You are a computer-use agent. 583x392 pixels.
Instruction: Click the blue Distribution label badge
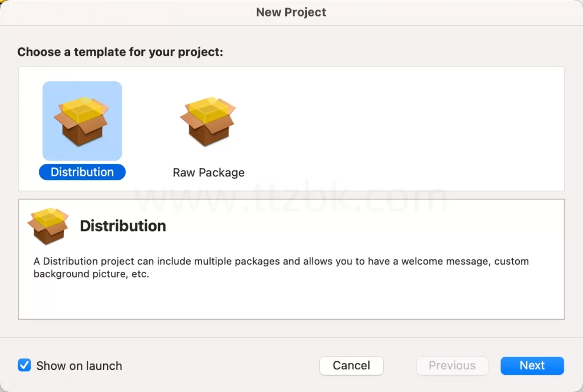coord(82,172)
